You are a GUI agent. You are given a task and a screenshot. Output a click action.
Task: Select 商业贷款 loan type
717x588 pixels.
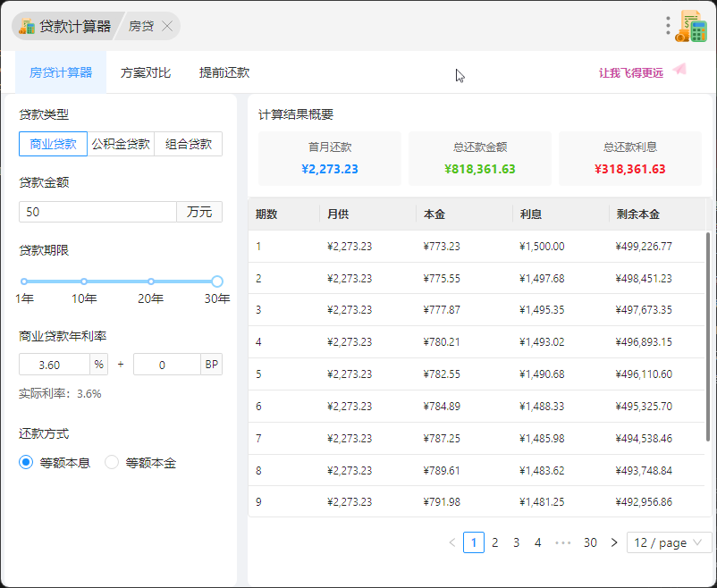pos(53,144)
